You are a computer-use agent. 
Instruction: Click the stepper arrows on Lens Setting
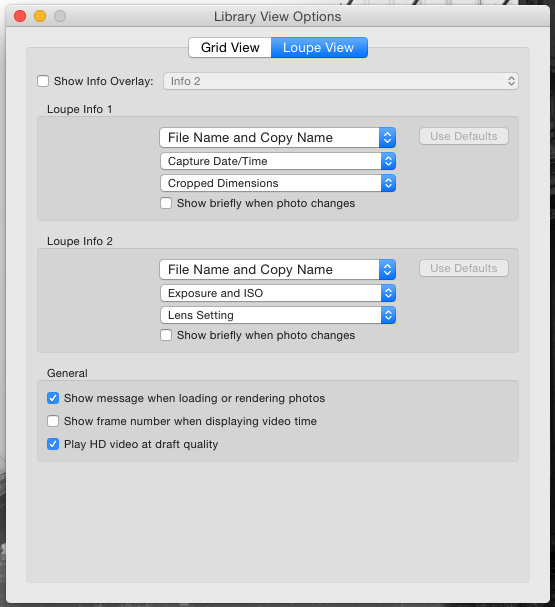point(388,315)
